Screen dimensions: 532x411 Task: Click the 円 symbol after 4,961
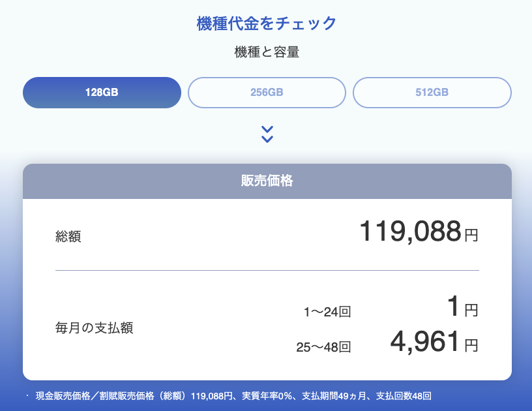point(471,345)
